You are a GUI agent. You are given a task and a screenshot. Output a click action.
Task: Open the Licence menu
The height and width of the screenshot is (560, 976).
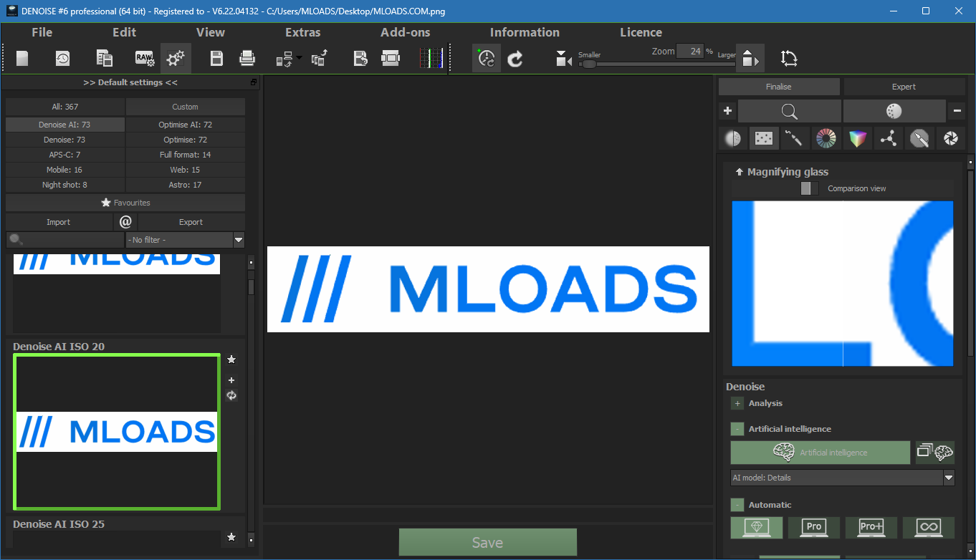click(641, 32)
